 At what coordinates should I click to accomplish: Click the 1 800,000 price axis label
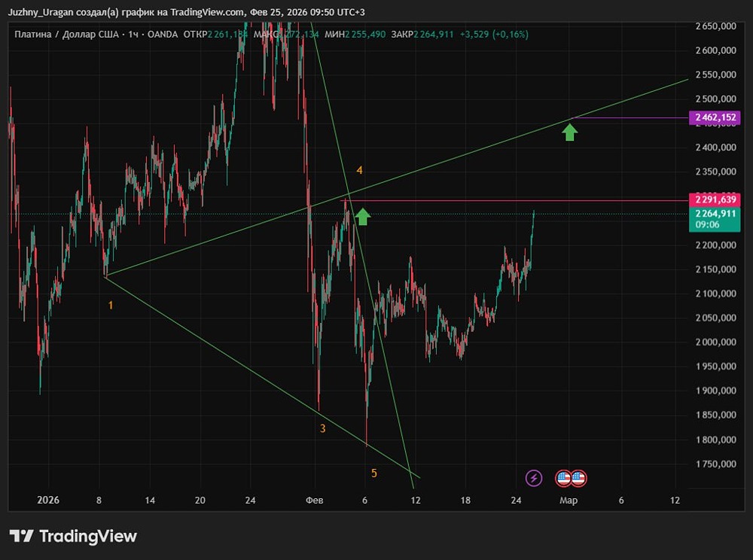(x=715, y=440)
